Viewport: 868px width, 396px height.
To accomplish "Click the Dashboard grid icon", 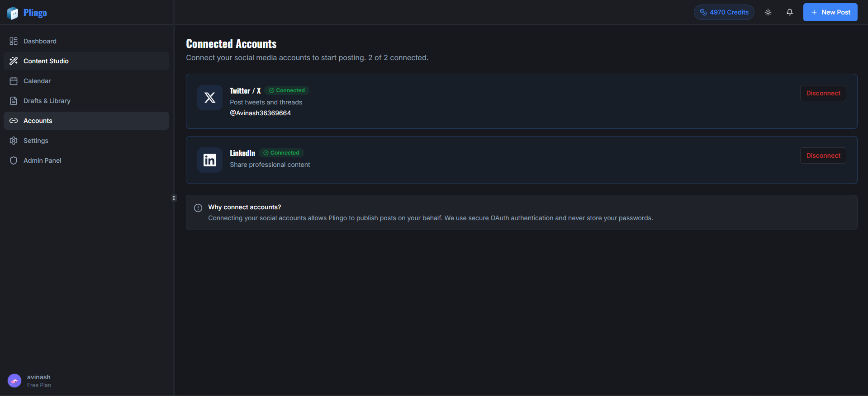I will [x=14, y=41].
